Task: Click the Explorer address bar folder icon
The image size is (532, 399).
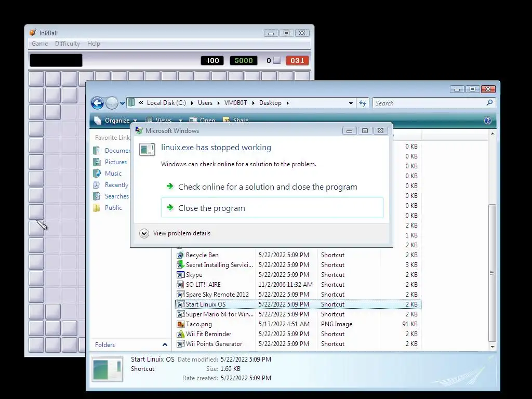Action: pyautogui.click(x=131, y=102)
